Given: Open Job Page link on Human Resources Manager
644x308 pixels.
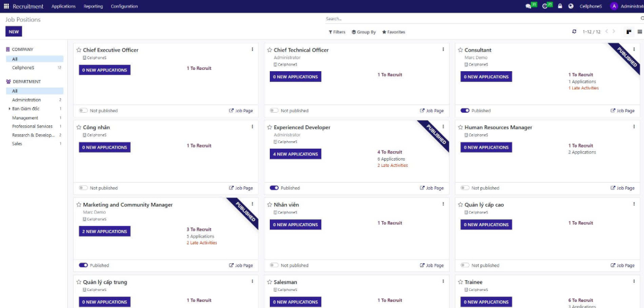Looking at the screenshot, I should pos(623,188).
